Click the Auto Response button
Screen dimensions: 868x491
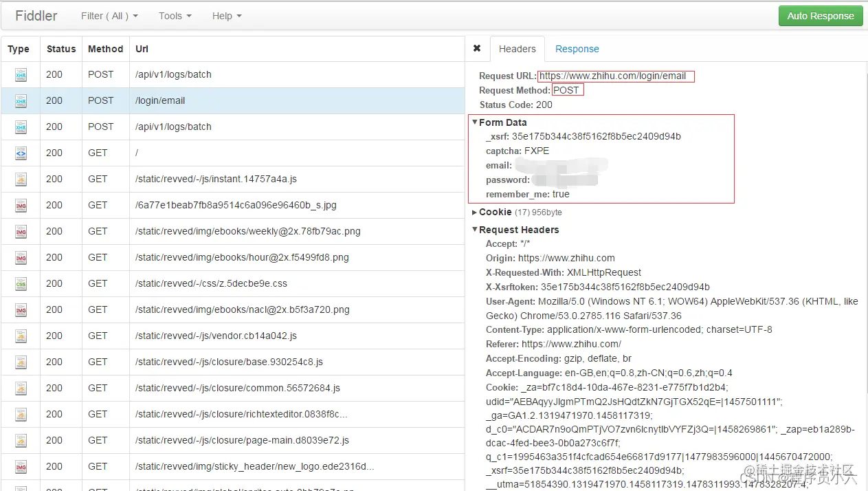(821, 16)
